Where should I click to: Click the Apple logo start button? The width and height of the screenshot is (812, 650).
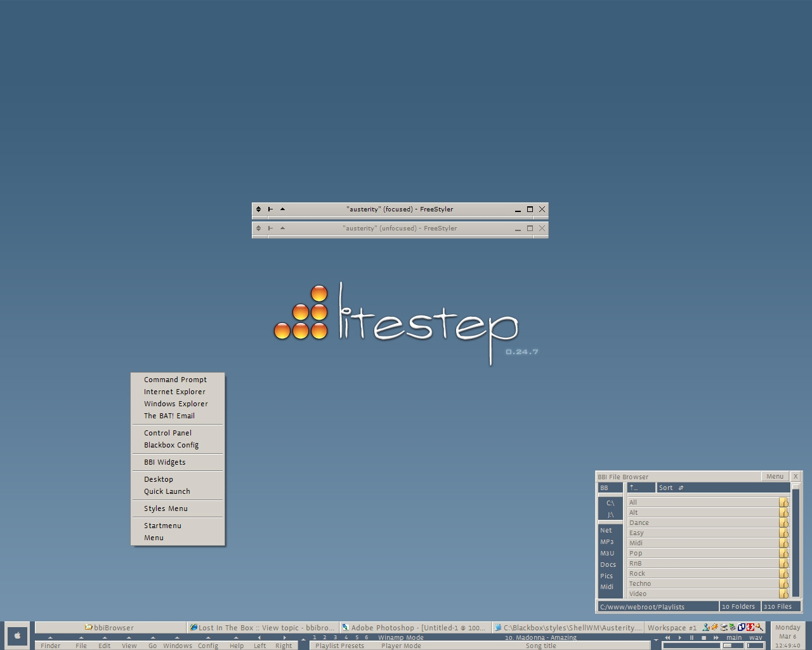[17, 635]
